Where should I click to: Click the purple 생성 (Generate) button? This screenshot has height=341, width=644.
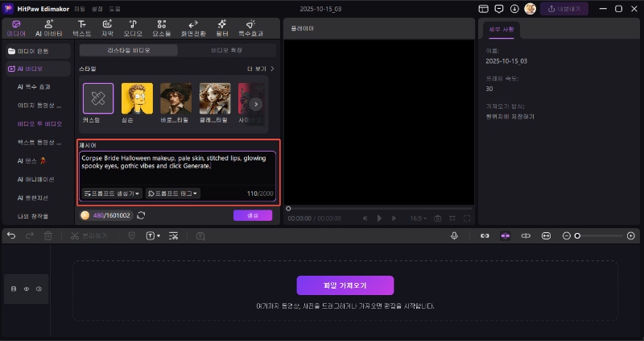point(253,215)
